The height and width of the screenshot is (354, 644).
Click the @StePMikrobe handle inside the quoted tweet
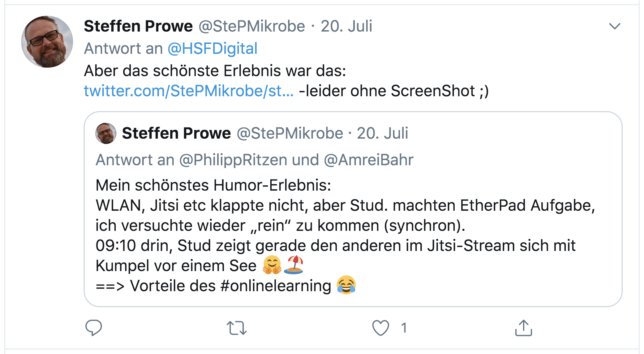(290, 133)
